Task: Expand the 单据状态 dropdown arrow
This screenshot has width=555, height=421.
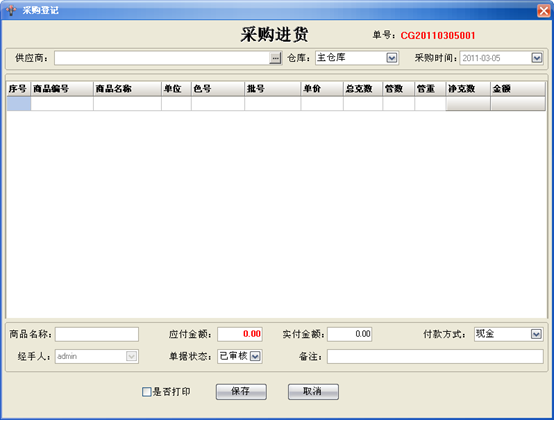Action: 255,356
